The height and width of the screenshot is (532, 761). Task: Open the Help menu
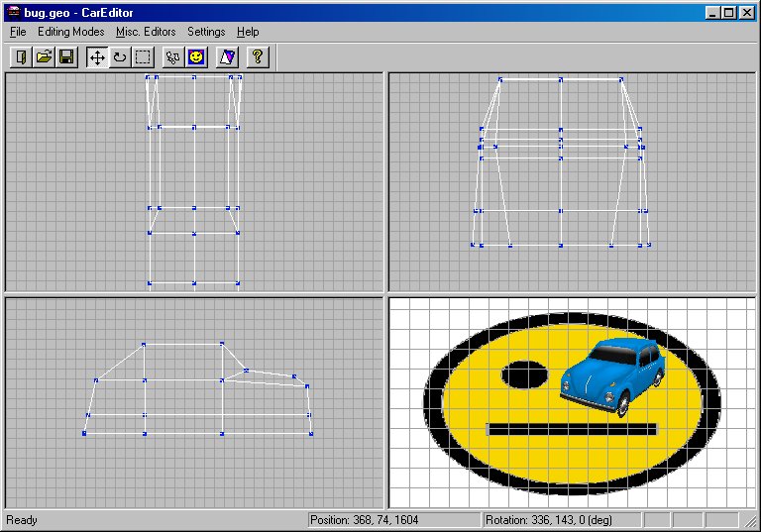tap(248, 32)
